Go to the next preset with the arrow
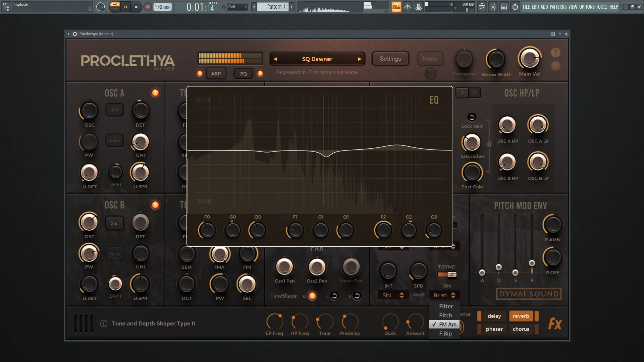The height and width of the screenshot is (362, 644). pyautogui.click(x=360, y=59)
